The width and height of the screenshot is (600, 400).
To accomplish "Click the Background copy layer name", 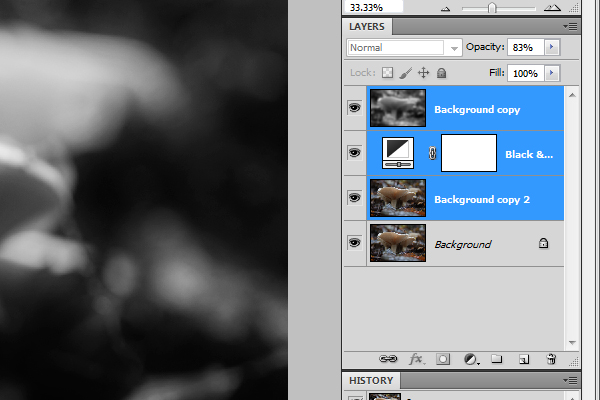I will pyautogui.click(x=477, y=110).
